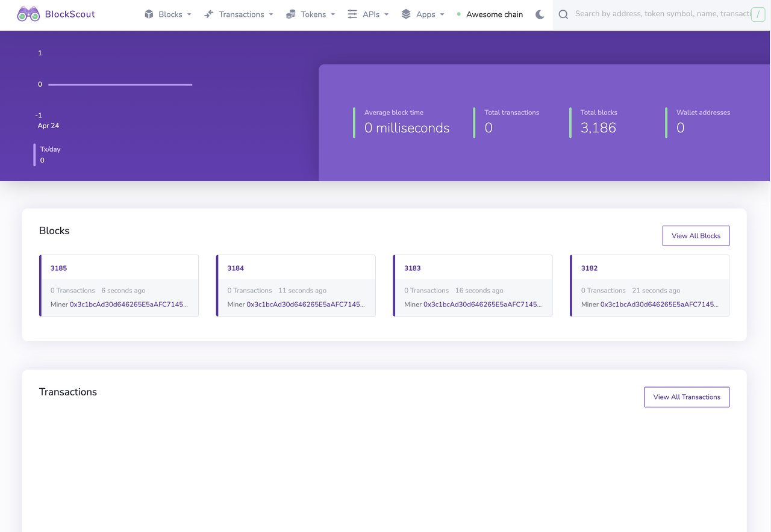Click the Tokens coins icon in navbar

291,14
